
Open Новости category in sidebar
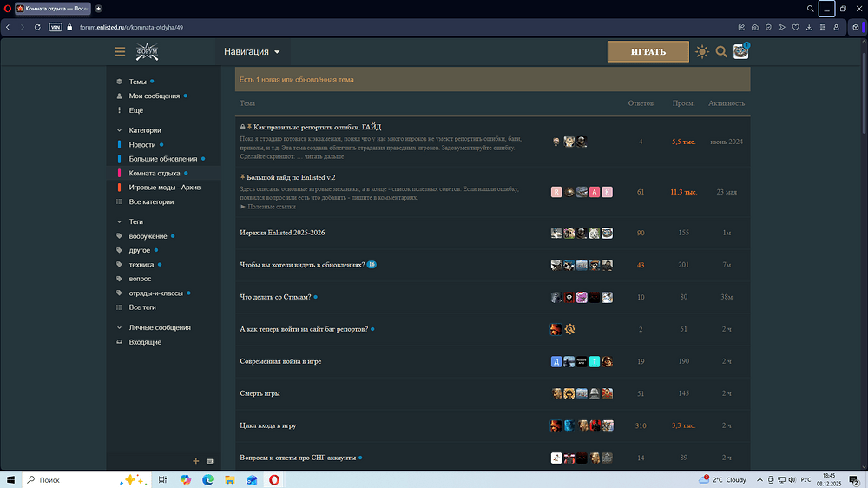[142, 145]
